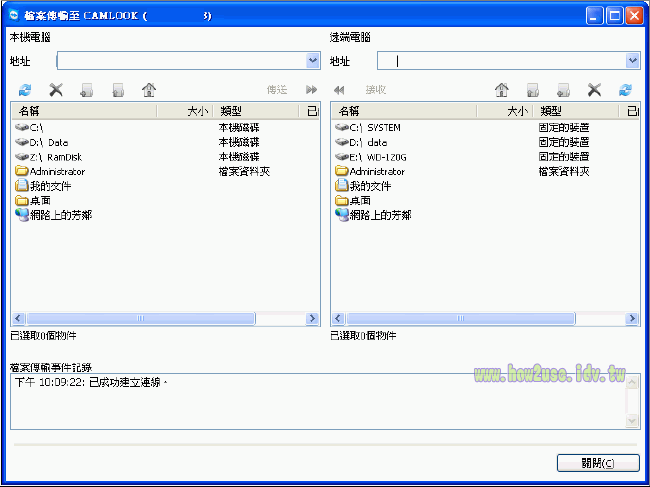Select remote E:\ WD-120G drive
The image size is (650, 487).
coord(374,157)
